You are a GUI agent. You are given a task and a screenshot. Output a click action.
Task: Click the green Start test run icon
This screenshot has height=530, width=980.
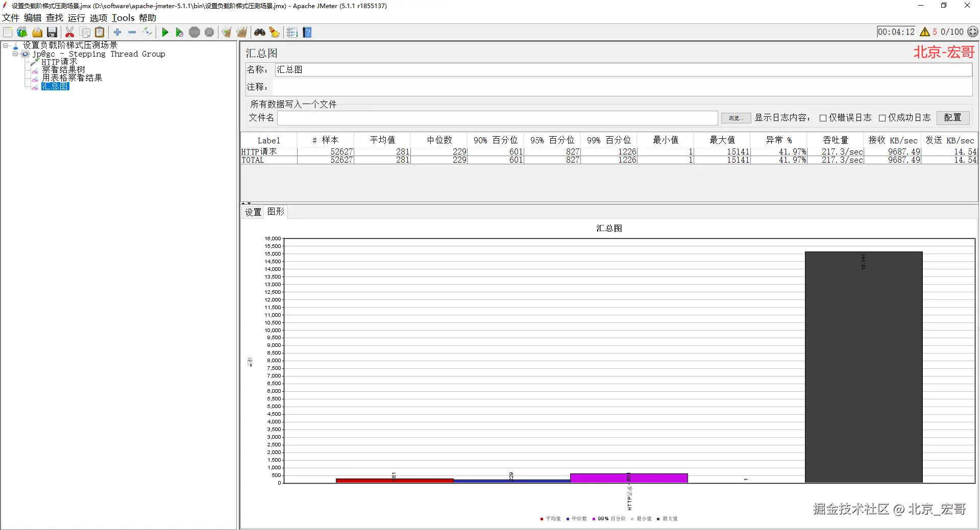tap(165, 32)
